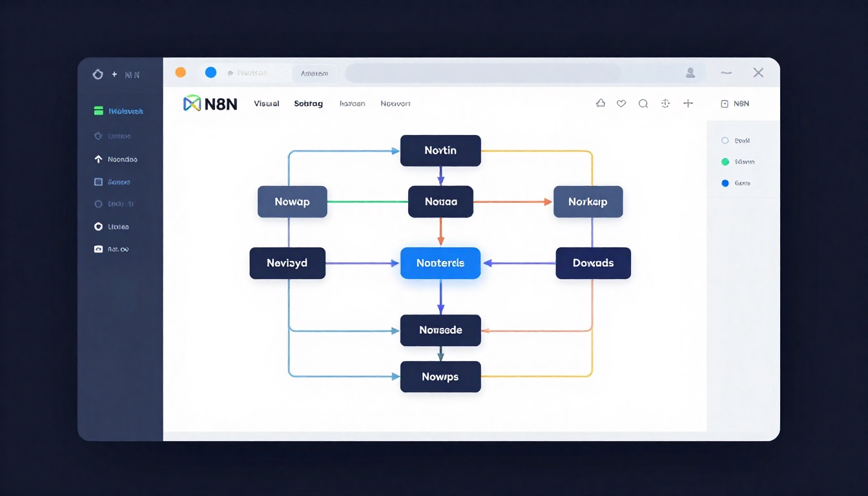Click the empty address bar field
This screenshot has width=868, height=496.
pyautogui.click(x=482, y=73)
